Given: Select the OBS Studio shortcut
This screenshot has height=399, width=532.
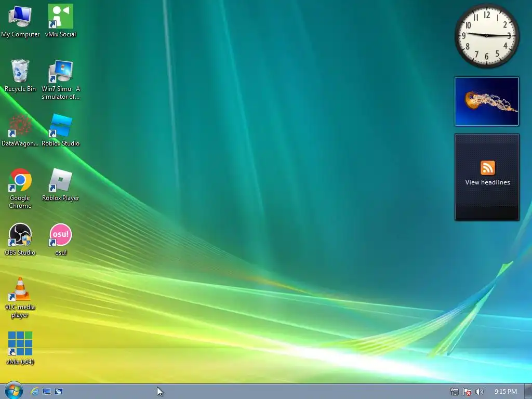Looking at the screenshot, I should point(20,240).
